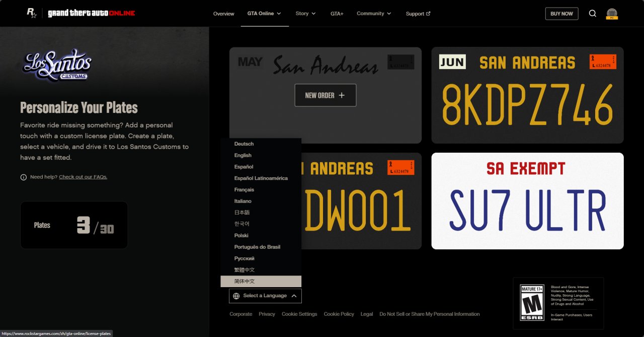This screenshot has width=644, height=337.
Task: Choose Polski language option
Action: (261, 235)
